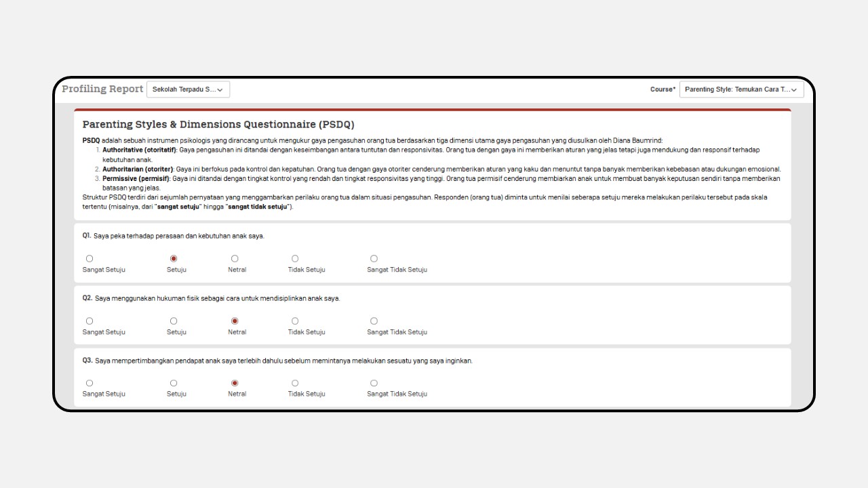Click the 'Permissive (permisif)' term
Screen dimensions: 868x488
[136, 179]
